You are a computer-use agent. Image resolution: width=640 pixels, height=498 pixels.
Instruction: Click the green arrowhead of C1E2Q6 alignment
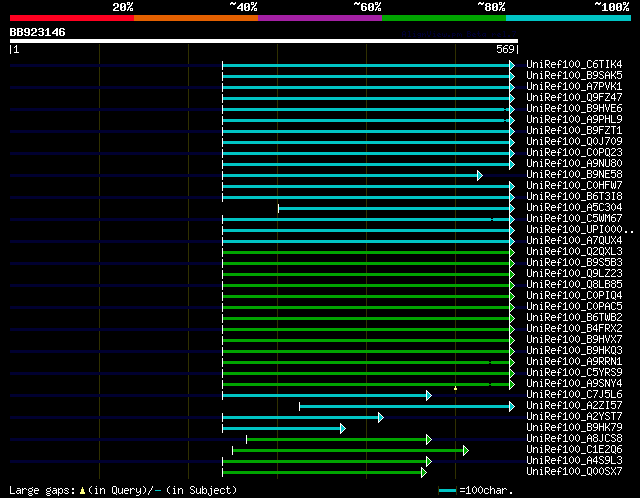466,450
